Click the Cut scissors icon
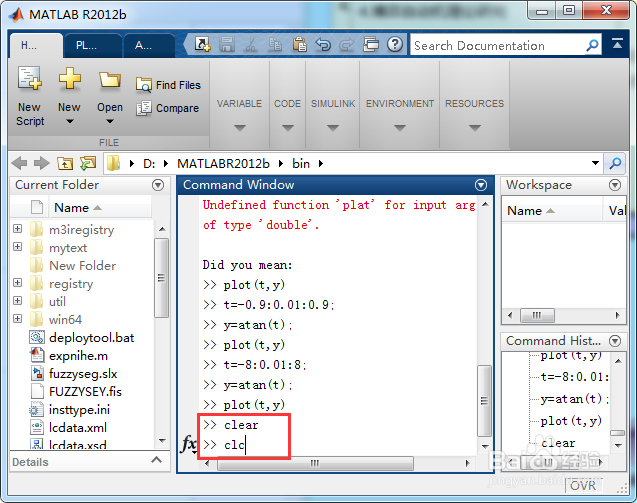 coord(251,44)
